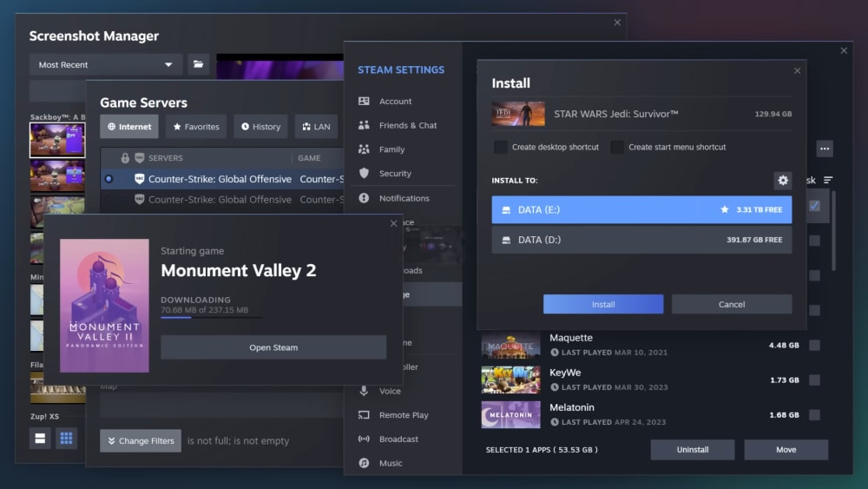Click the Voice microphone icon in sidebar
This screenshot has width=868, height=489.
pyautogui.click(x=364, y=391)
